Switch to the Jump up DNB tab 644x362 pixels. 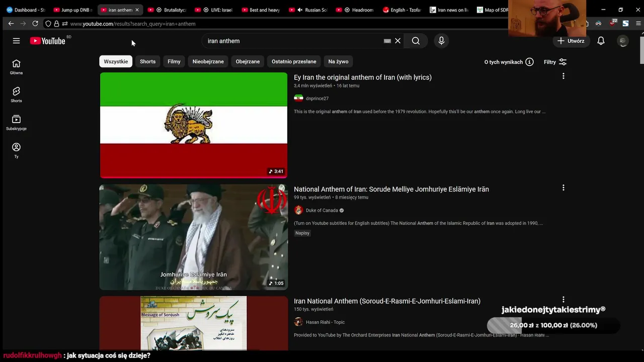[x=73, y=10]
